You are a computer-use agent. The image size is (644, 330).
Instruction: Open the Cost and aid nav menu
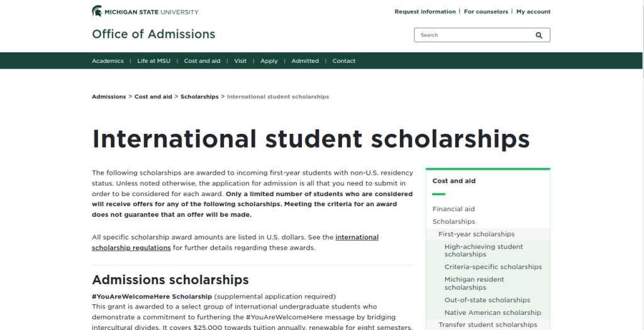tap(202, 61)
